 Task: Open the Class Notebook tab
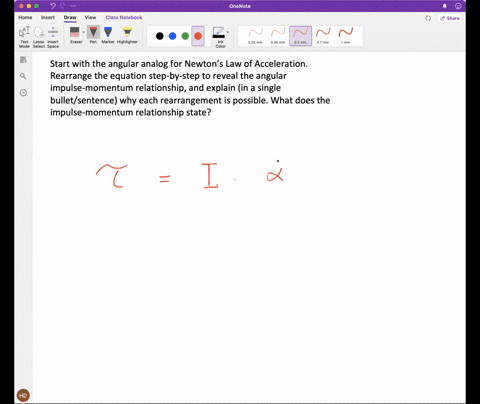pyautogui.click(x=124, y=17)
